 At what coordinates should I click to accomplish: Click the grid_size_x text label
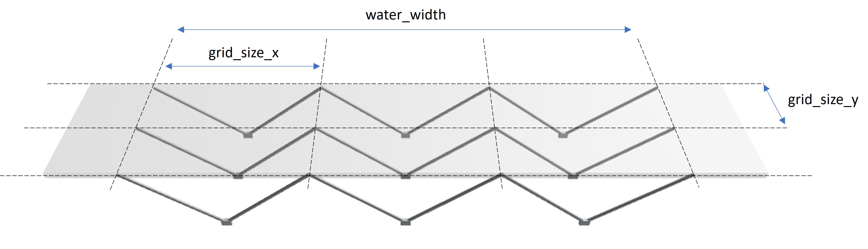pos(243,53)
